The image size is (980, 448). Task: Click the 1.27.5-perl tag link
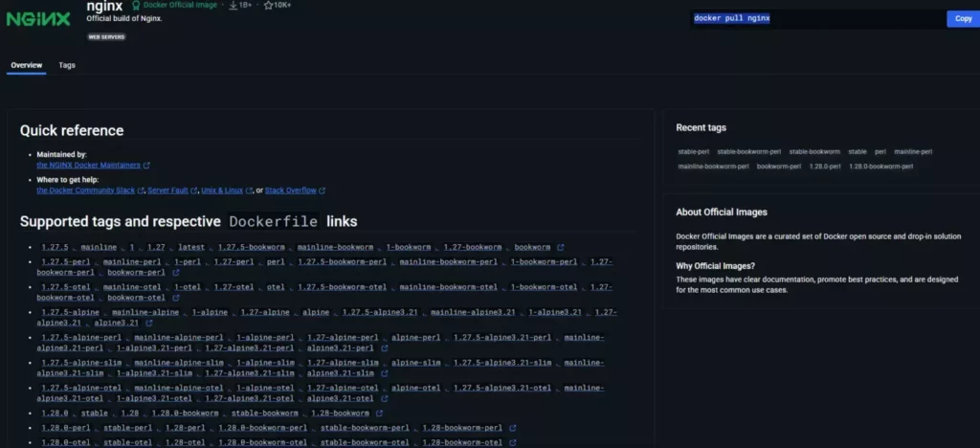coord(66,262)
